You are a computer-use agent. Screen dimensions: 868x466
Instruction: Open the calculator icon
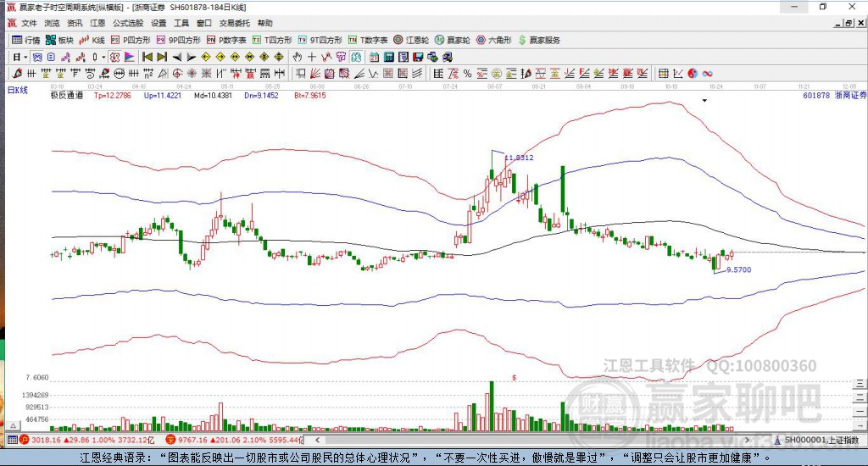pos(388,57)
